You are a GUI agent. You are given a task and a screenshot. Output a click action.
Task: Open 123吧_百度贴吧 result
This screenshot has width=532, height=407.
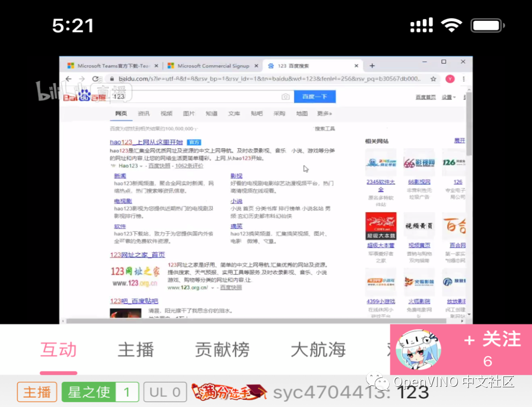pyautogui.click(x=134, y=301)
